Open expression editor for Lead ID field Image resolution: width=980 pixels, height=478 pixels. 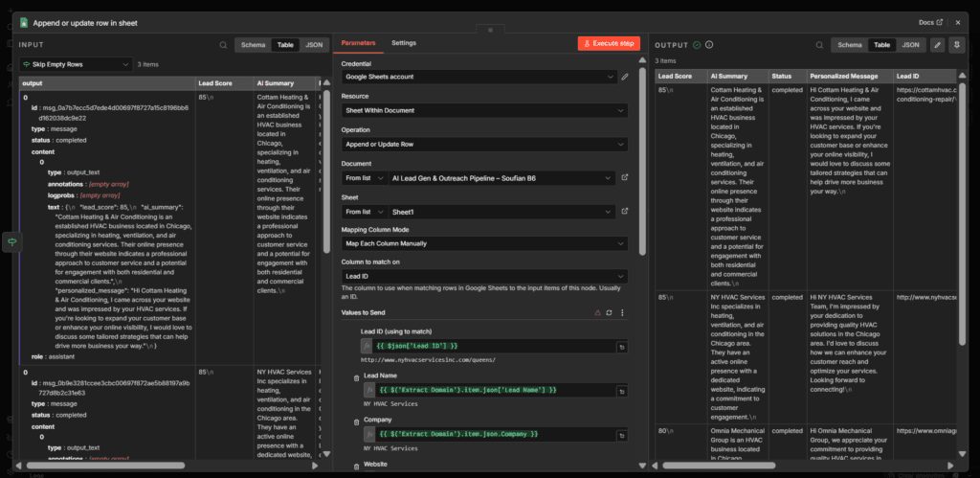(622, 347)
